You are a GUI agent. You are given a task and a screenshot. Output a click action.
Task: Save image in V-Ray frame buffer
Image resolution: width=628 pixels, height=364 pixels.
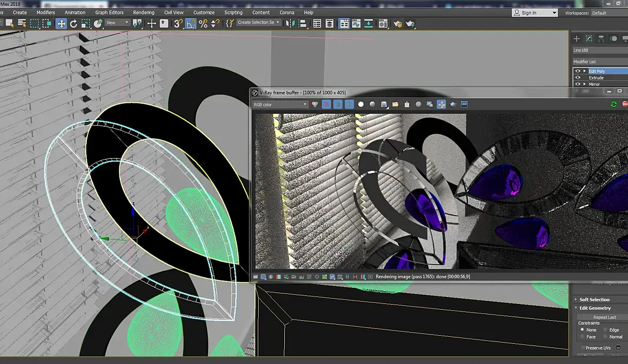pos(384,105)
